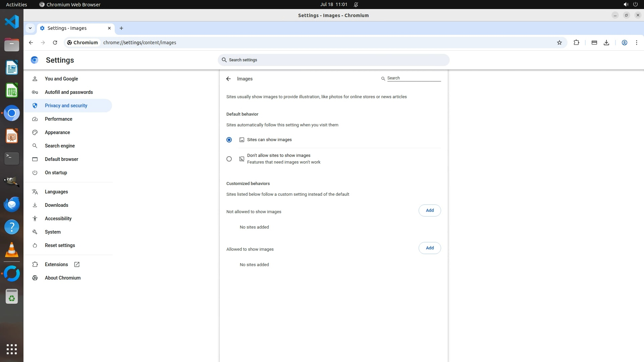Select 'Don't allow sites to show images'
Viewport: 644px width, 362px height.
(x=229, y=159)
